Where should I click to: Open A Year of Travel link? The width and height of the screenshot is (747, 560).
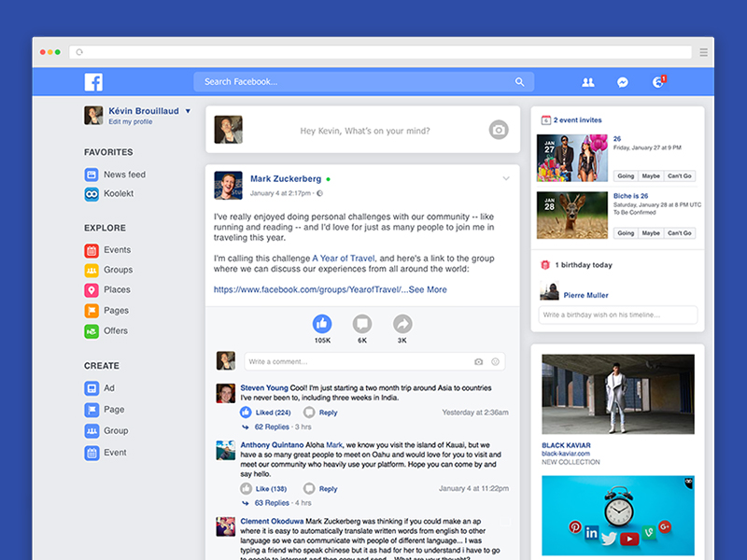point(344,259)
